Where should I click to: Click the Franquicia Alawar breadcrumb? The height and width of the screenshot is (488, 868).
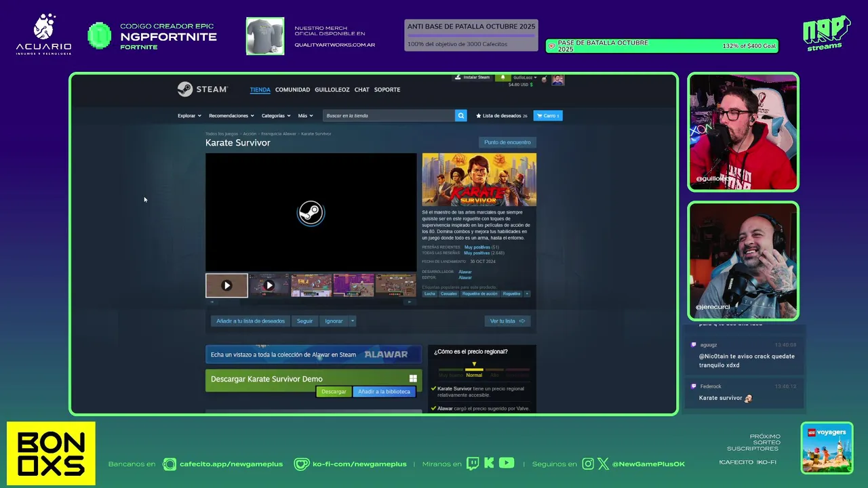[x=279, y=134]
